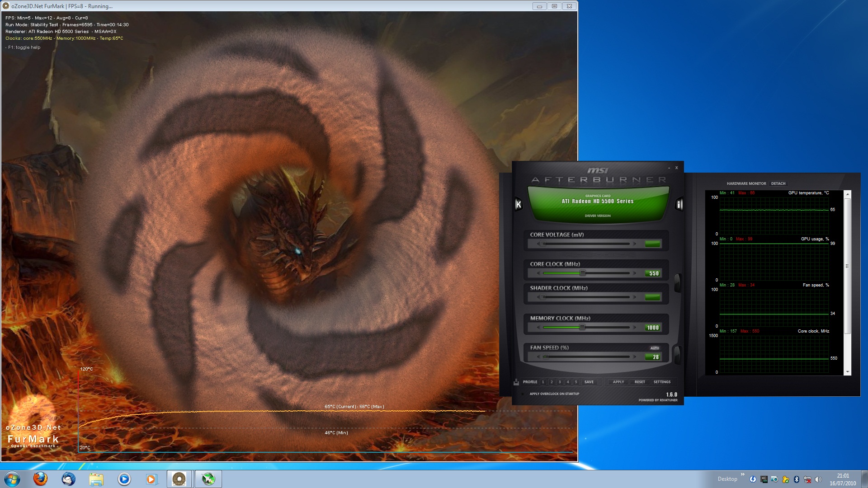The height and width of the screenshot is (488, 868).
Task: Open Windows Media Player taskbar icon
Action: point(124,479)
